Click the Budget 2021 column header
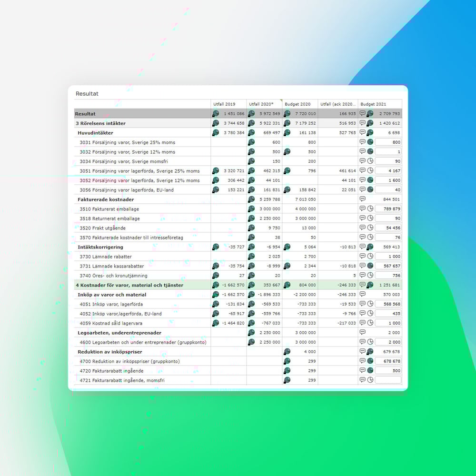The image size is (476, 476). [x=374, y=104]
